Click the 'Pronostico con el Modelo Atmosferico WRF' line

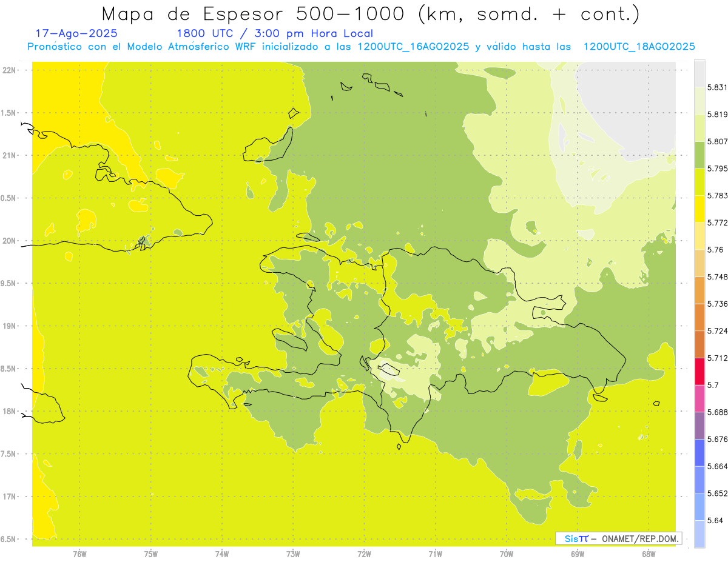point(361,47)
